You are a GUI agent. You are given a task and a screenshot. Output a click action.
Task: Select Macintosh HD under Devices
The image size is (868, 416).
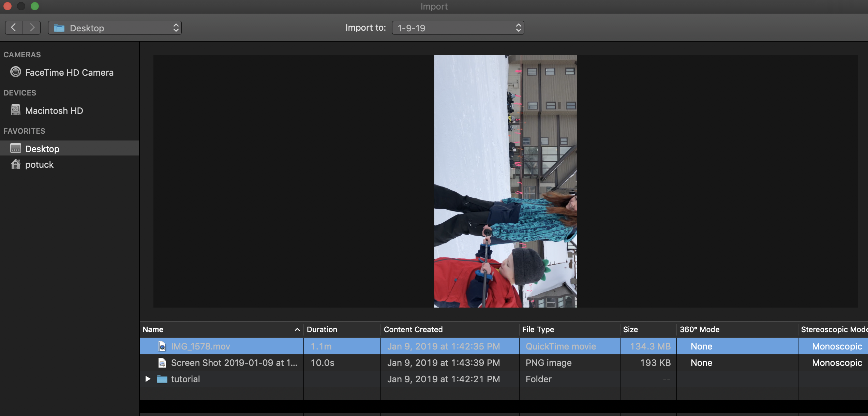[x=55, y=110]
